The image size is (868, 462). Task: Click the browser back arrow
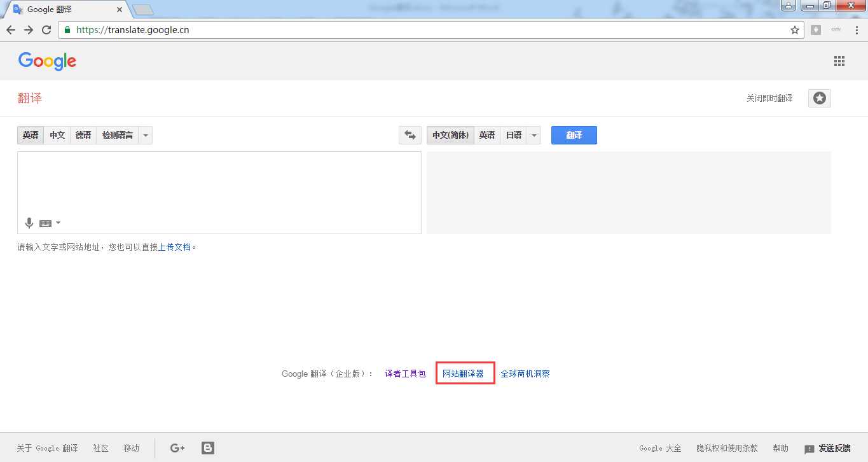[x=11, y=30]
